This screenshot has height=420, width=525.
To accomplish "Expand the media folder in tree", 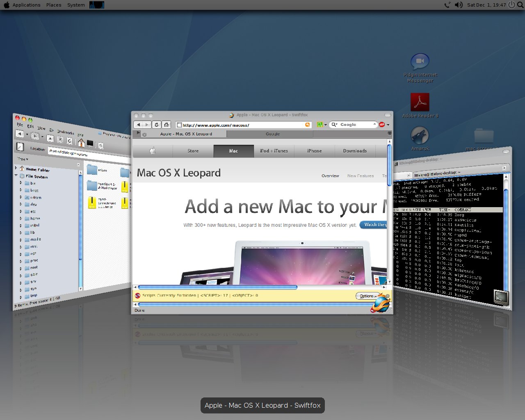I will [21, 239].
